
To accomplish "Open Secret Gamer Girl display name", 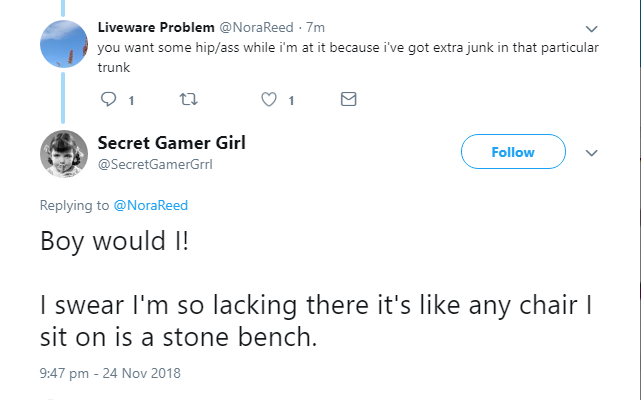I will pos(171,143).
